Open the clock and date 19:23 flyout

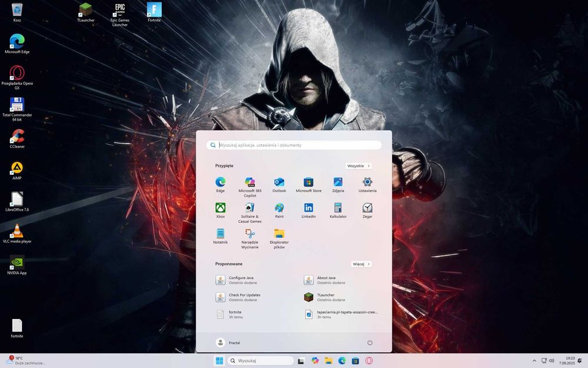coord(567,360)
